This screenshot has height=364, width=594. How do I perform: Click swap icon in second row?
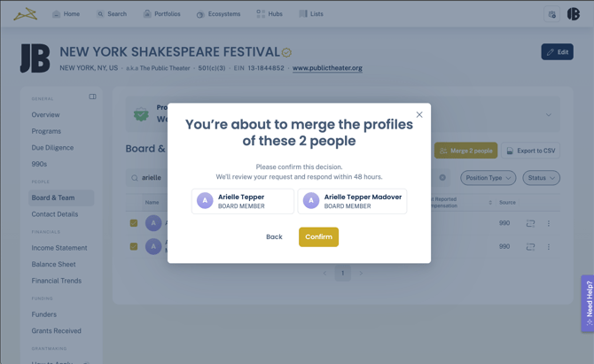[x=530, y=247]
